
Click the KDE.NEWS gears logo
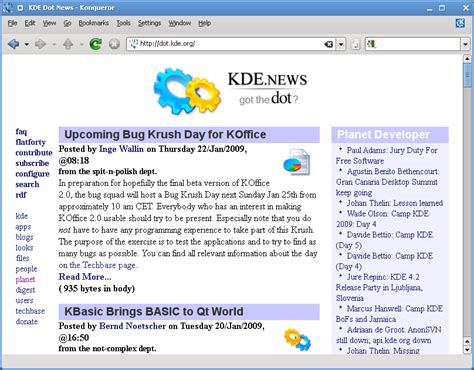click(187, 91)
